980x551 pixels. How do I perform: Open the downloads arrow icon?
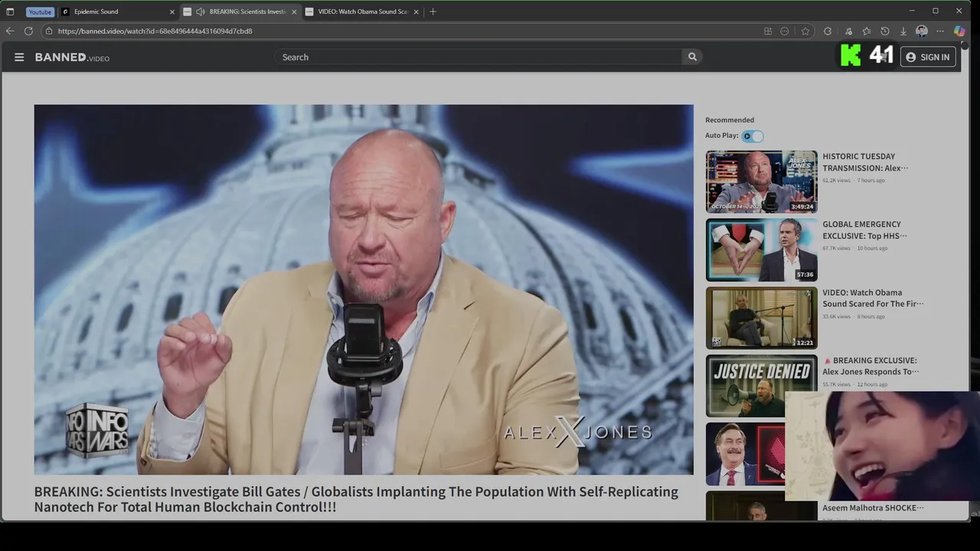tap(903, 31)
